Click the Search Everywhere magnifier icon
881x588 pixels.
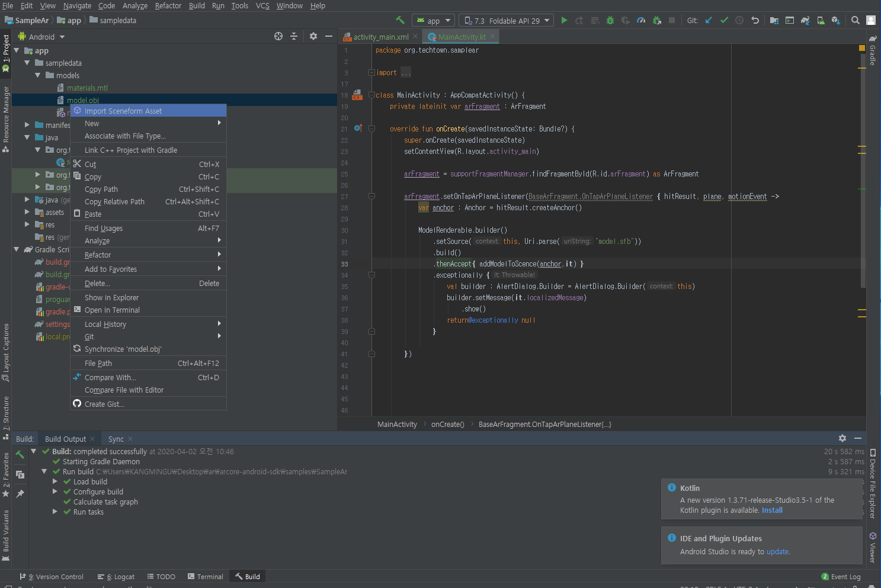(x=856, y=20)
